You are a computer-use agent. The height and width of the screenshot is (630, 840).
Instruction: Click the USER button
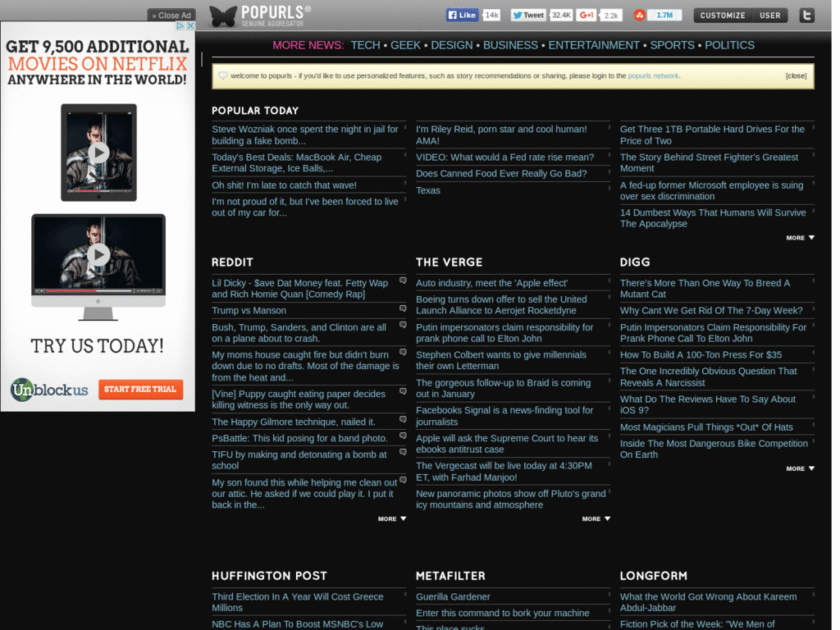click(x=769, y=16)
